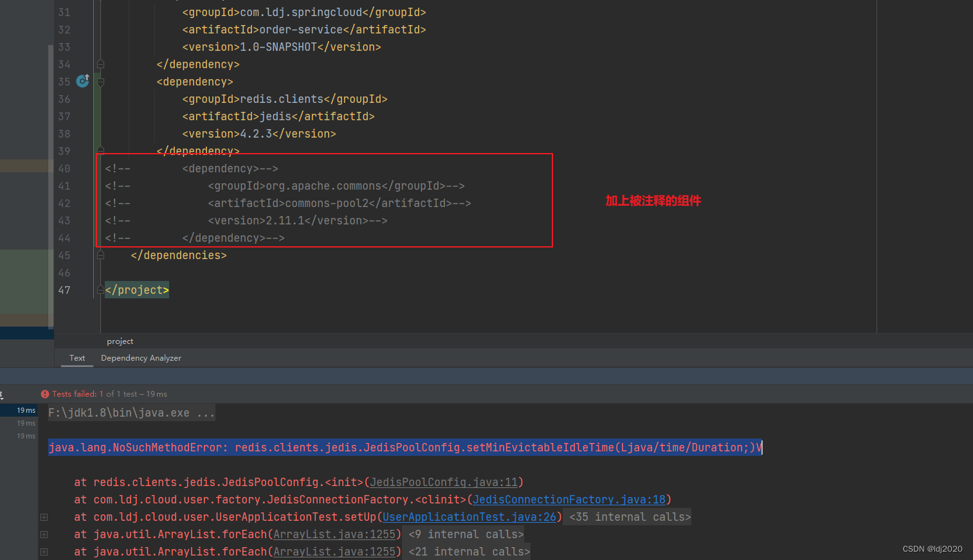
Task: Click the green change marker beside line 36
Action: click(x=96, y=98)
